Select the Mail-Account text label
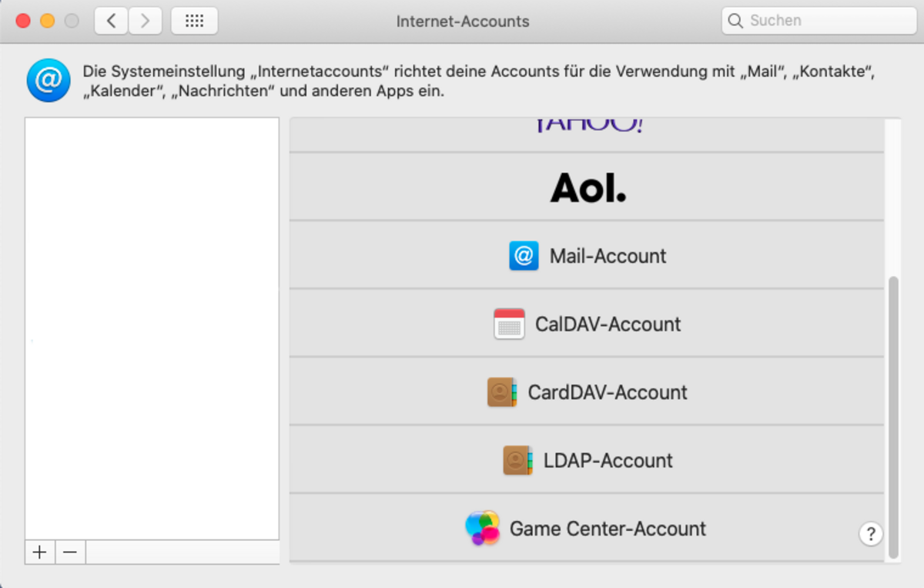 [x=608, y=256]
